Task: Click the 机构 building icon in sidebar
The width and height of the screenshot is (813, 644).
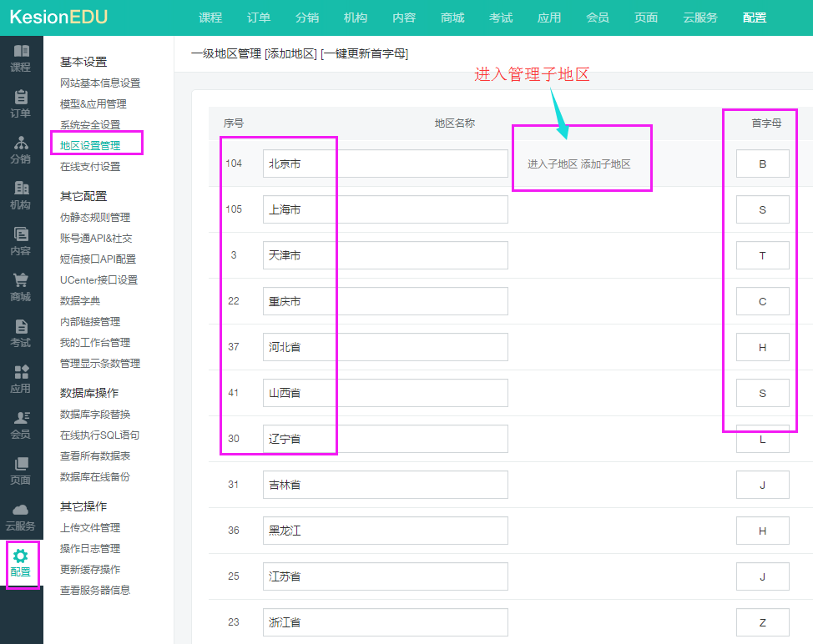Action: coord(21,189)
